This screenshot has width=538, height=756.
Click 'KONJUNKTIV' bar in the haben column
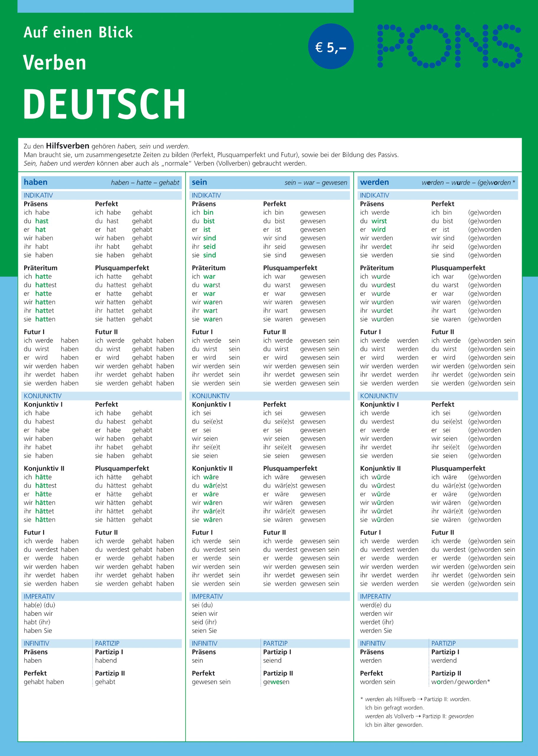[101, 396]
